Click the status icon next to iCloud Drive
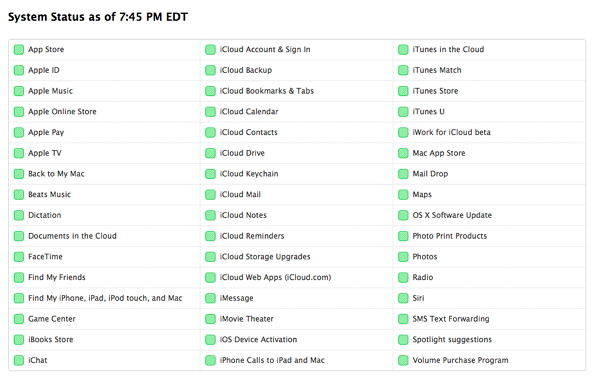The image size is (600, 378). pos(210,153)
